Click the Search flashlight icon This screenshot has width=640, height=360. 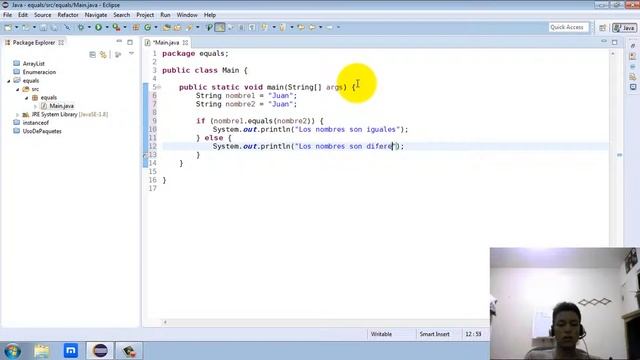click(189, 27)
